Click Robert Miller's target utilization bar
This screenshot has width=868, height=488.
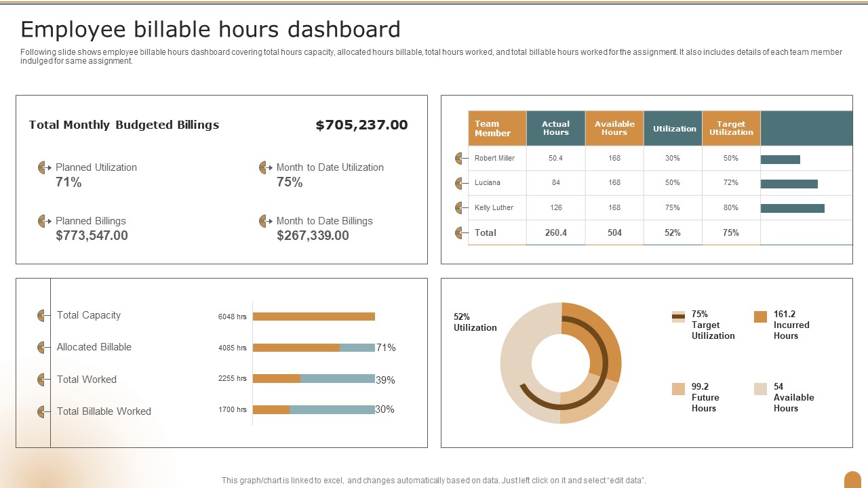pos(781,159)
